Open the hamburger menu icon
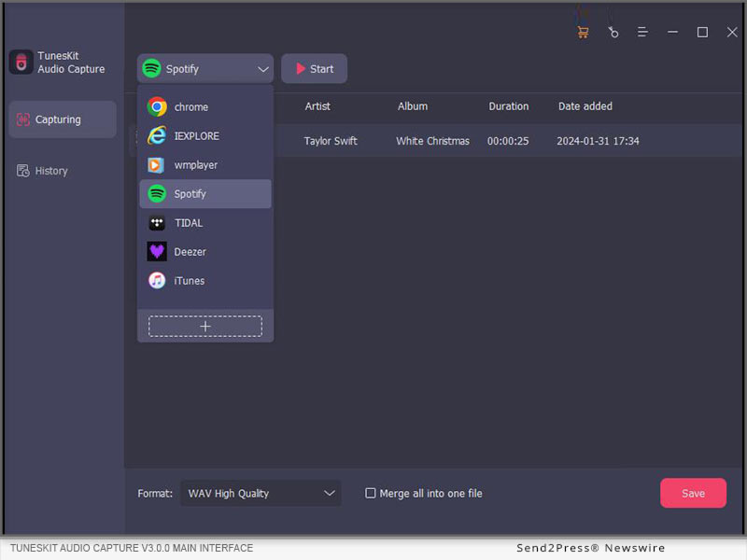The width and height of the screenshot is (747, 560). pyautogui.click(x=642, y=32)
